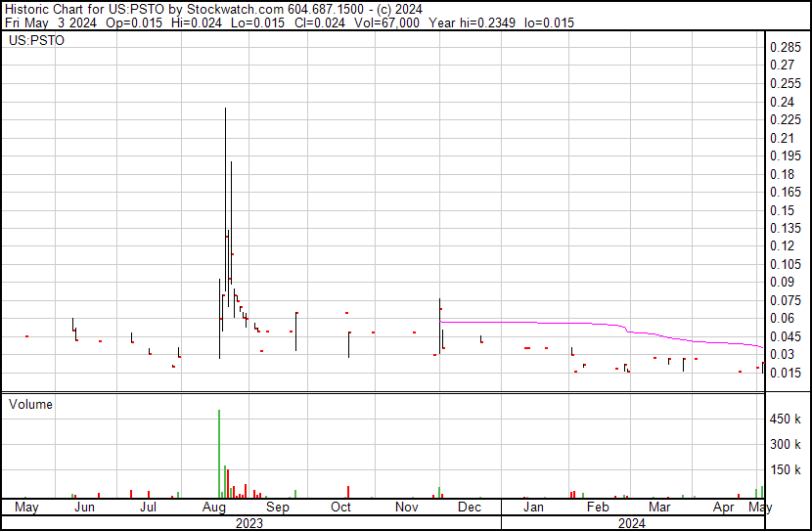This screenshot has height=531, width=812.
Task: Select the 0.255 price axis label
Action: pyautogui.click(x=785, y=83)
